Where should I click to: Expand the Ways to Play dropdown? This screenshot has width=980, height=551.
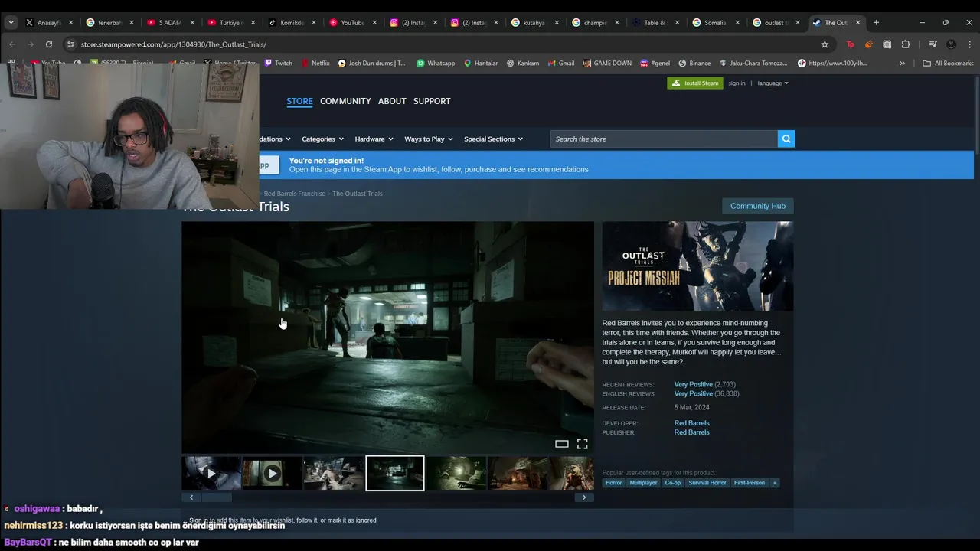click(429, 139)
